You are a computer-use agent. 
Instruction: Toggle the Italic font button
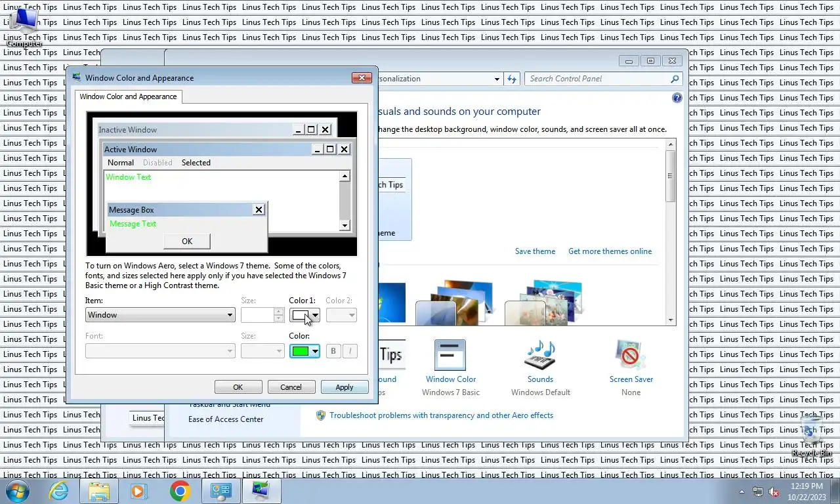(350, 351)
